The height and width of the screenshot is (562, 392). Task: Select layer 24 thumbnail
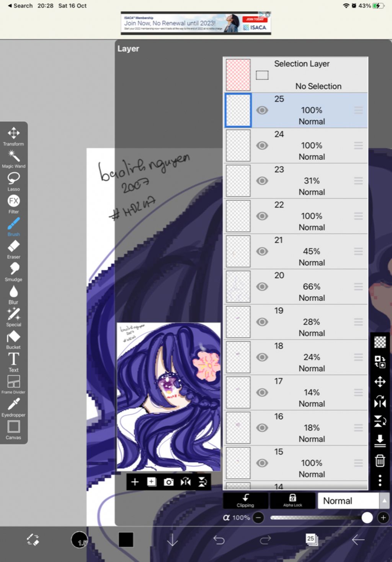tap(238, 146)
